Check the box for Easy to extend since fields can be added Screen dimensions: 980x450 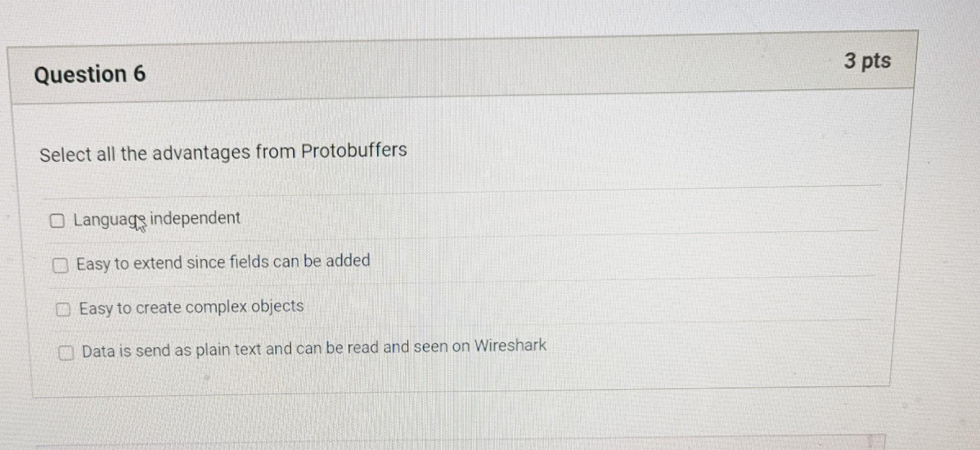click(60, 266)
